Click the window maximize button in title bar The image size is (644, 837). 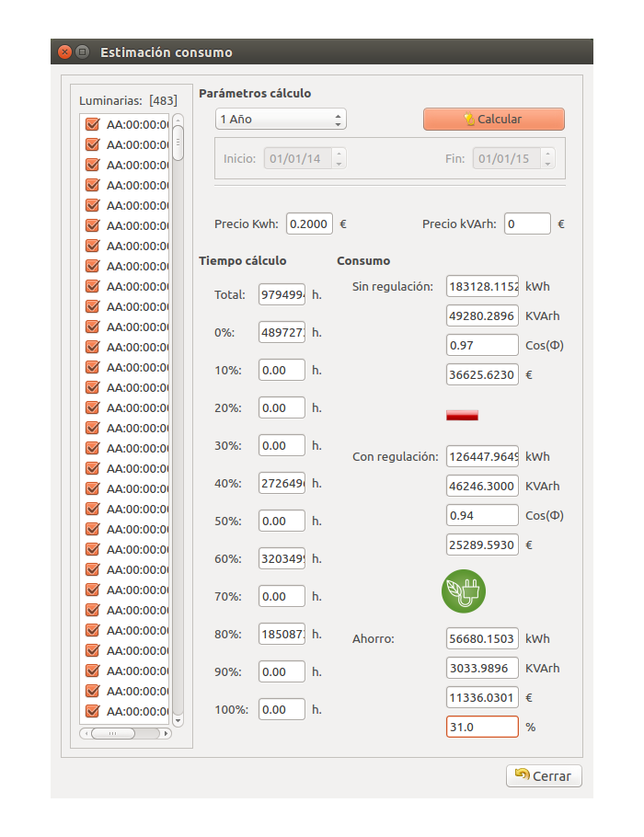coord(82,52)
